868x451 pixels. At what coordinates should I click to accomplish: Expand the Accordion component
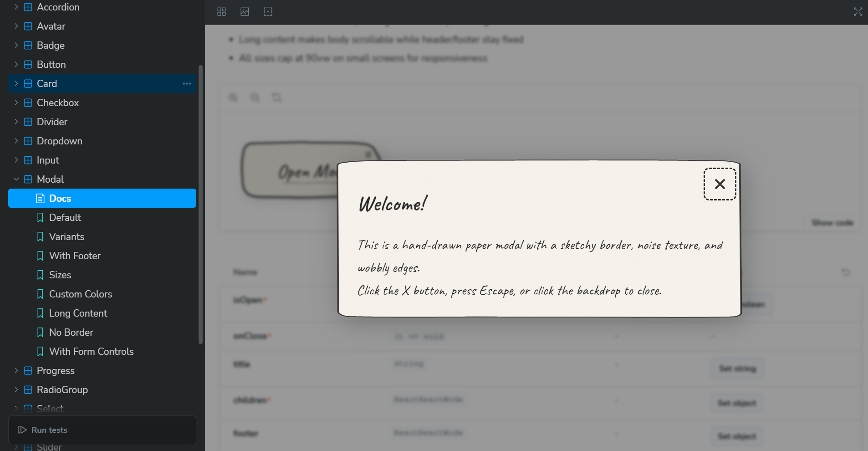click(16, 7)
